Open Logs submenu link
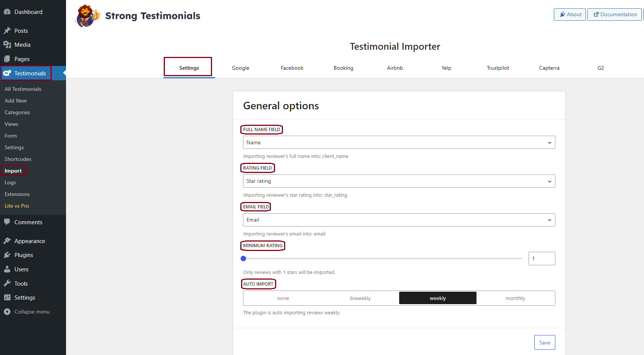This screenshot has height=355, width=644. coord(10,182)
